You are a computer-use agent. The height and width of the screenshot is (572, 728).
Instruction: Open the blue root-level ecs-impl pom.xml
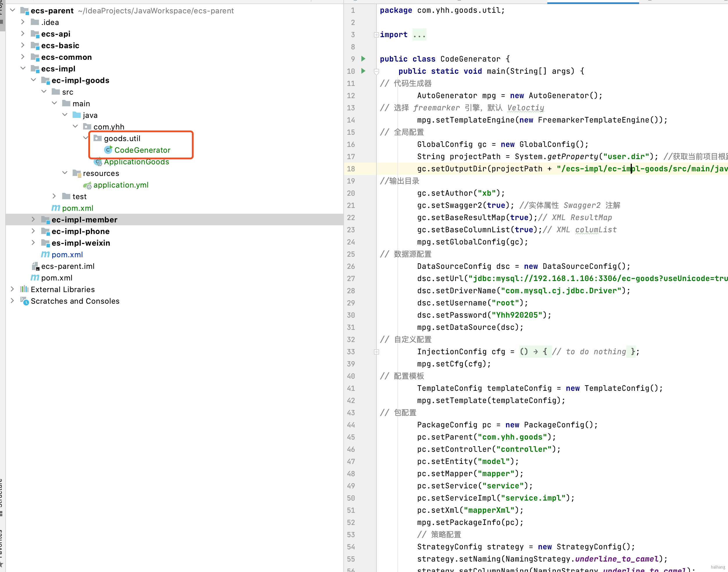(x=67, y=255)
